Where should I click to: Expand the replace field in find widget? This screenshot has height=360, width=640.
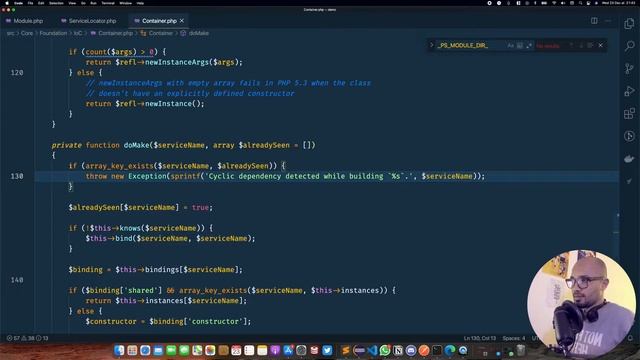click(431, 45)
